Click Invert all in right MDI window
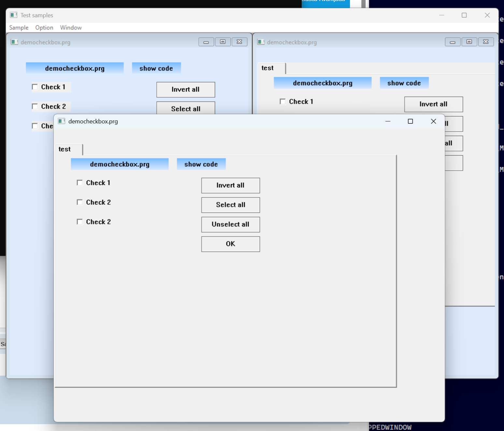504x431 pixels. [x=434, y=104]
